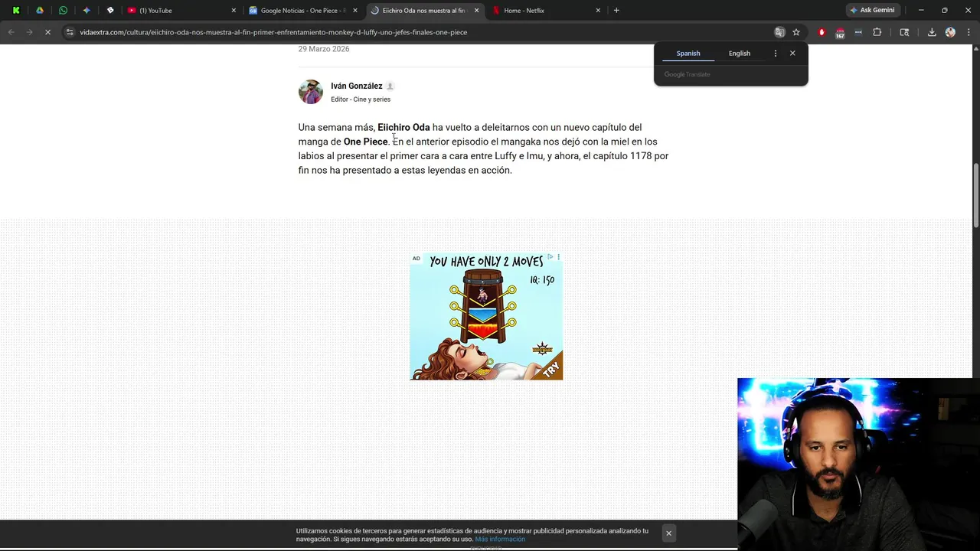The image size is (980, 551).
Task: Open the 'Más información' cookie link
Action: click(x=500, y=540)
